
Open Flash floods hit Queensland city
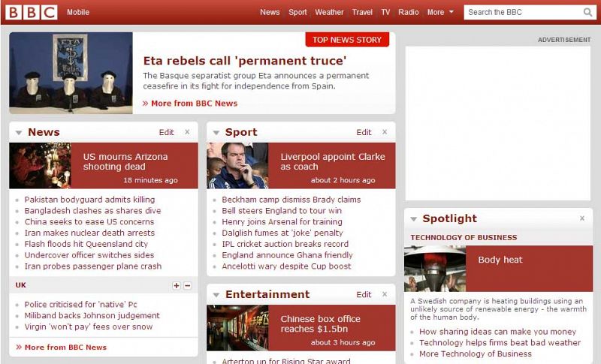(x=86, y=244)
